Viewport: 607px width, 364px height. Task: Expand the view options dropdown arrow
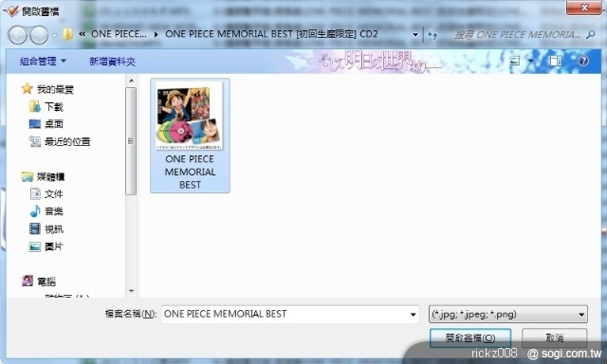tap(530, 61)
